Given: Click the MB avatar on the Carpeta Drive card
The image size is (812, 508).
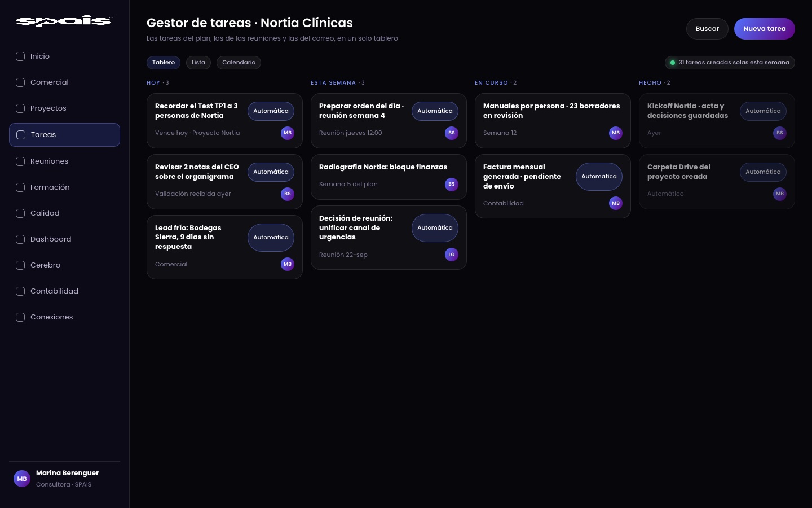Looking at the screenshot, I should pyautogui.click(x=780, y=194).
